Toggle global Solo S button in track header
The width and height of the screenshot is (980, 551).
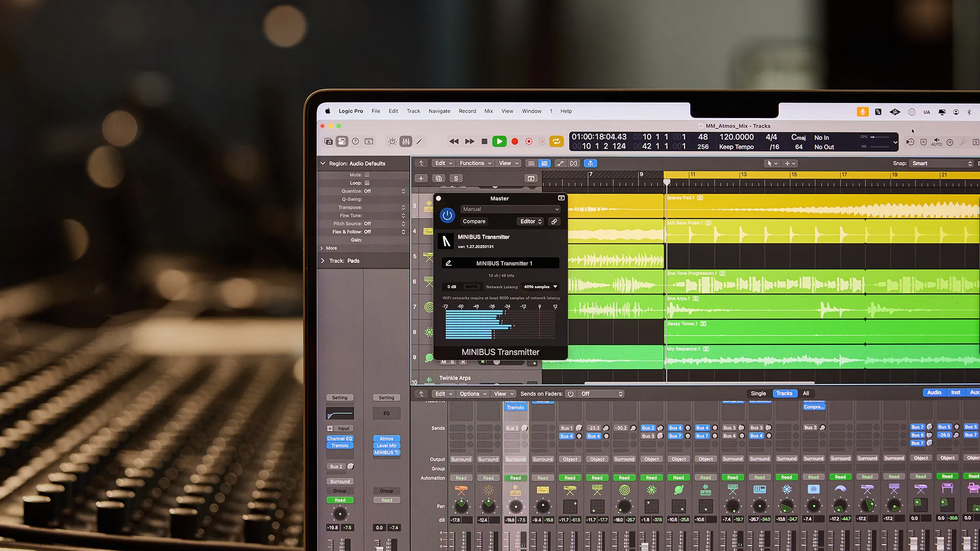point(456,178)
